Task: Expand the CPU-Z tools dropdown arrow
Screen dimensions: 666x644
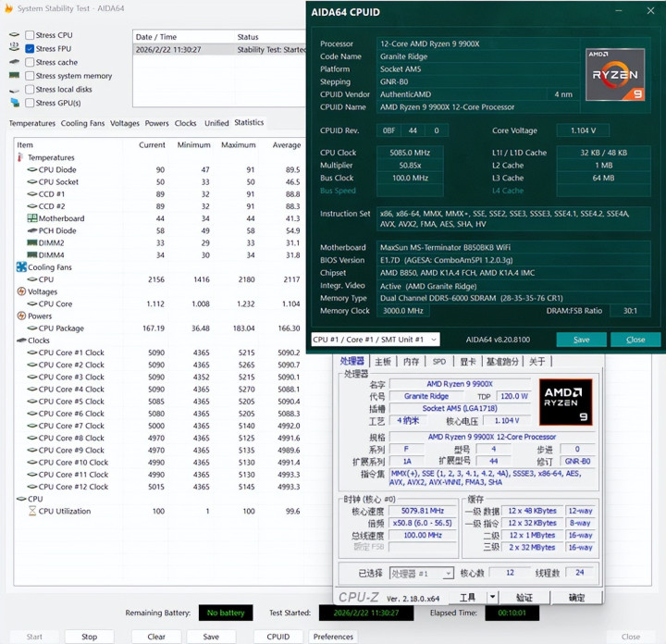Action: [x=492, y=598]
